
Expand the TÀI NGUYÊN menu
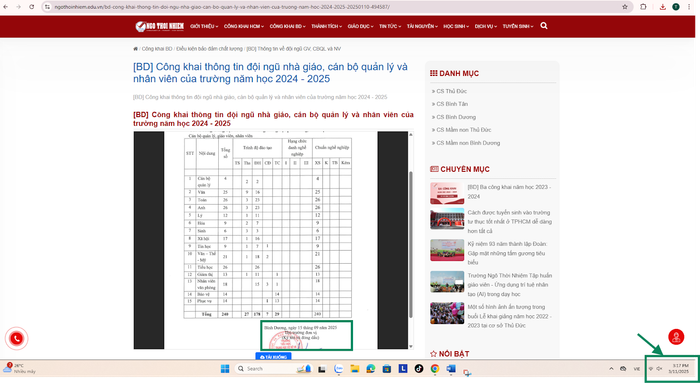pyautogui.click(x=422, y=26)
